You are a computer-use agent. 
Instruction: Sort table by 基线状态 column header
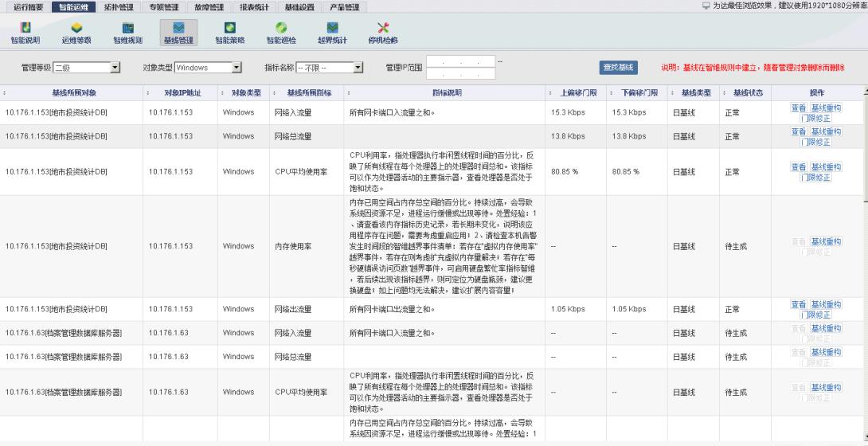pos(748,93)
